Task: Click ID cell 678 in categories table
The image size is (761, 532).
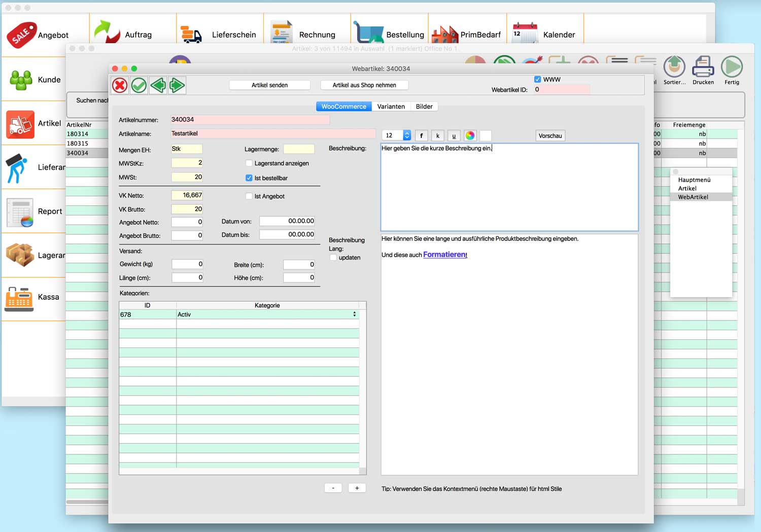Action: coord(148,314)
